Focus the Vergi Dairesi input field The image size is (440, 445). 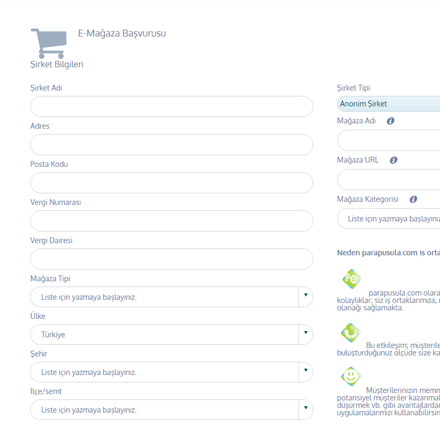[172, 259]
